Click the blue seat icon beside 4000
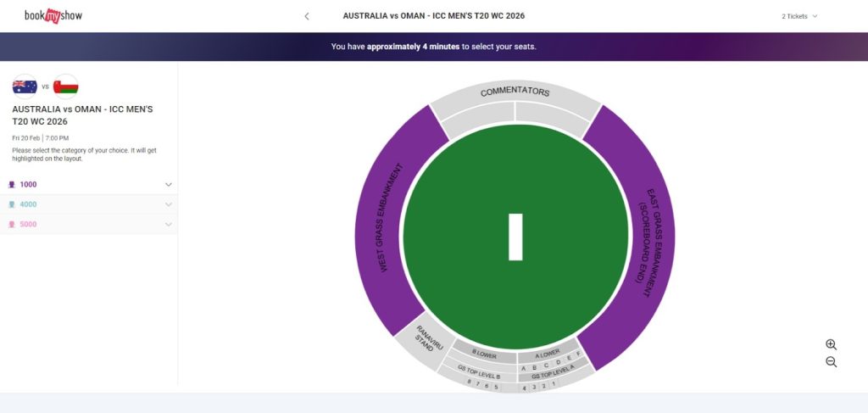Viewport: 868px width, 413px height. [x=12, y=205]
